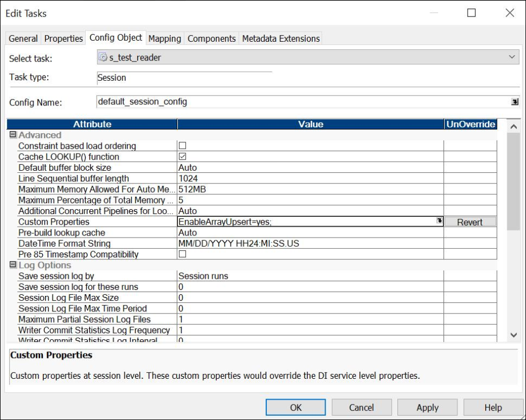
Task: Open Help for this dialog
Action: pos(493,407)
